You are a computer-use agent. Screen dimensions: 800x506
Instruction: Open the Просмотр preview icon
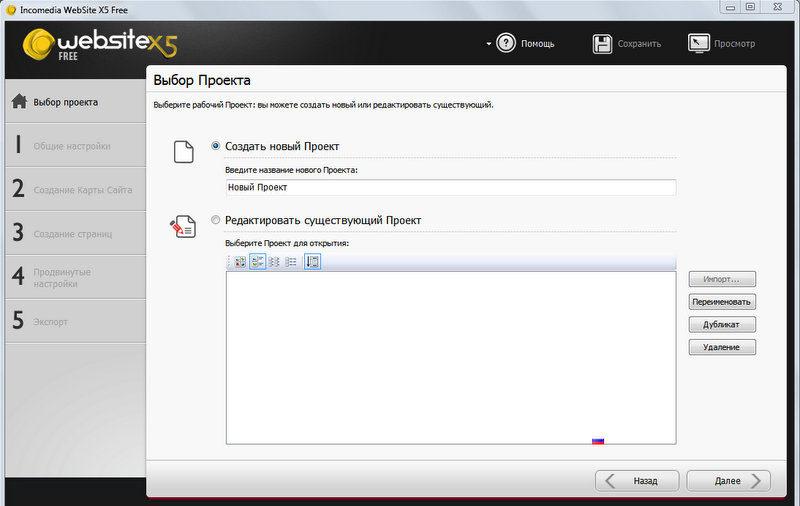pyautogui.click(x=698, y=43)
